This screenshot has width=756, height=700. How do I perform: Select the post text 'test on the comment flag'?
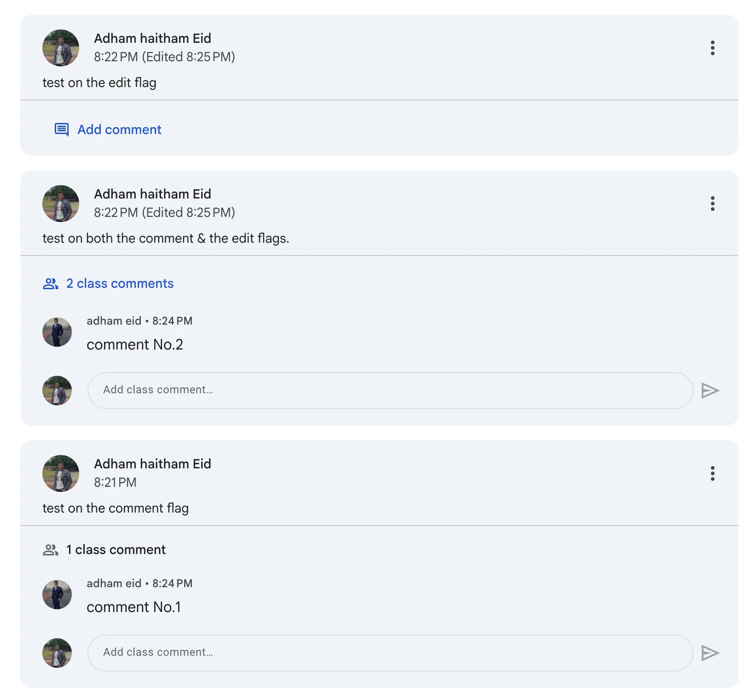click(x=116, y=508)
